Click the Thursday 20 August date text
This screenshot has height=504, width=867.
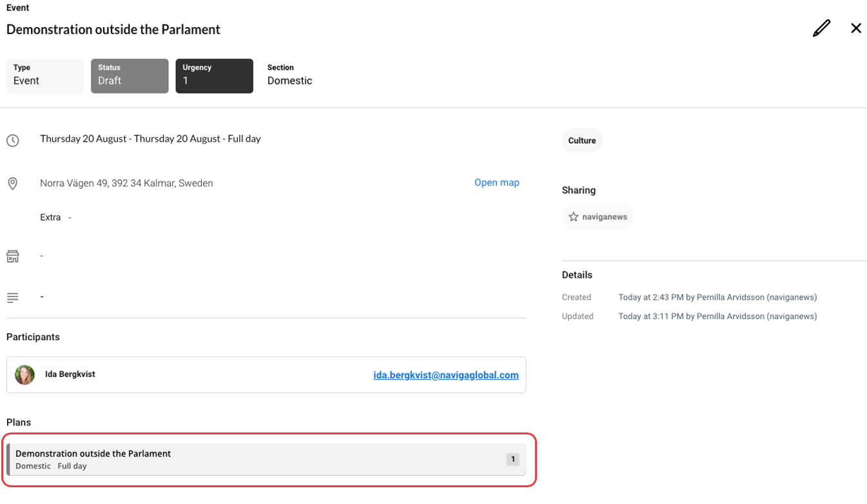tap(150, 139)
